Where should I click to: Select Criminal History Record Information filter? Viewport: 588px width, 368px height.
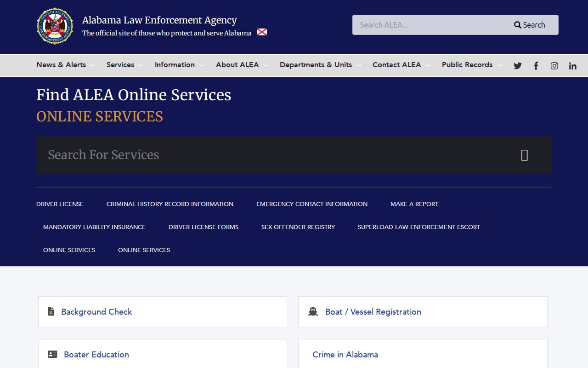170,204
